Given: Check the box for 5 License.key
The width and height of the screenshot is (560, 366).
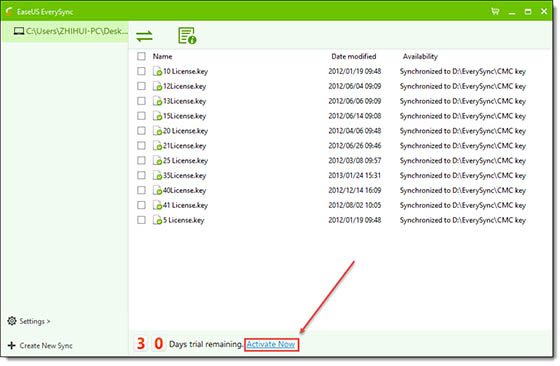Looking at the screenshot, I should pyautogui.click(x=141, y=220).
